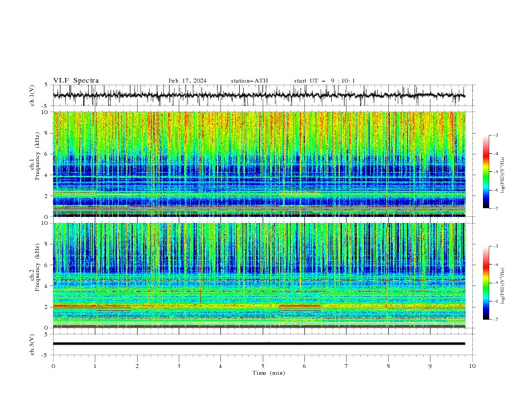This screenshot has width=532, height=411.
Task: Click the time axis tick label '10'
Action: coord(472,366)
